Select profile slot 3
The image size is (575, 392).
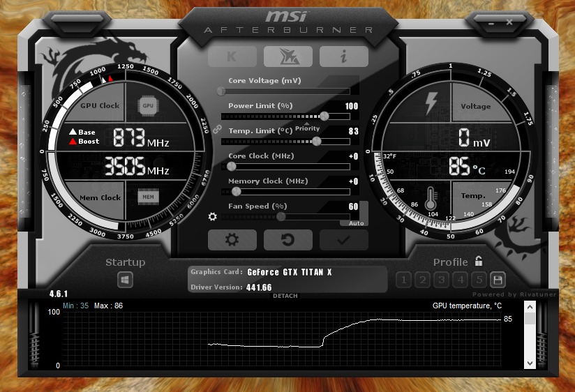(x=441, y=280)
